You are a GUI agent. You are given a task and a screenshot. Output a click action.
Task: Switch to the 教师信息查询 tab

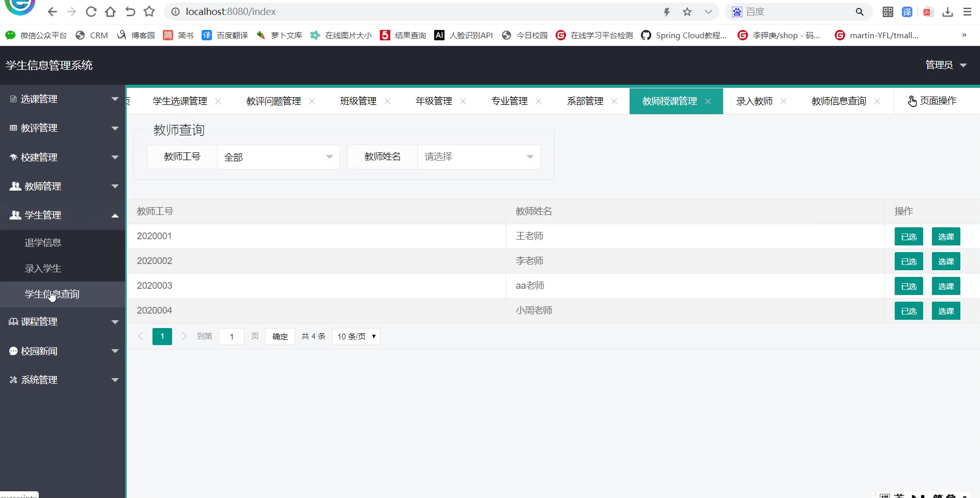coord(838,101)
